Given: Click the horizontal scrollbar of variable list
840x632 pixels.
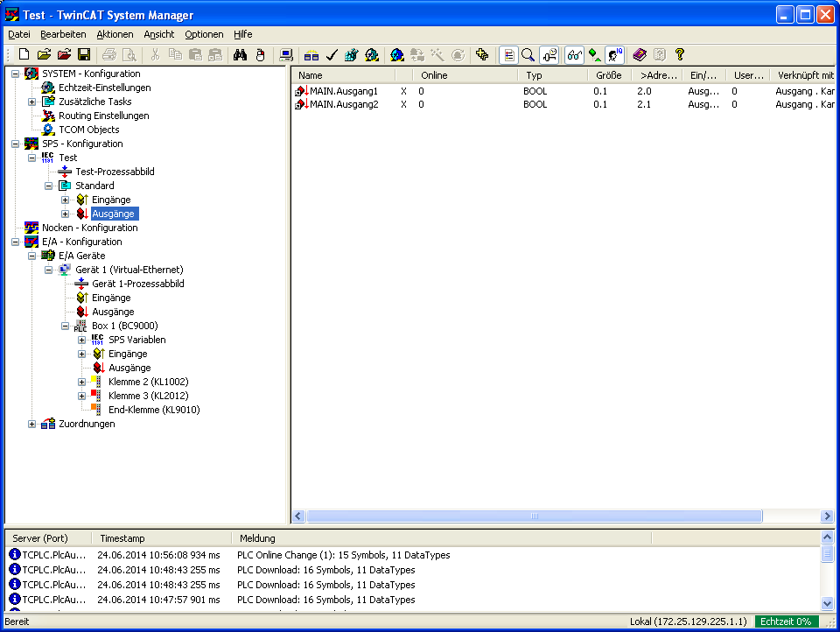Looking at the screenshot, I should click(534, 516).
